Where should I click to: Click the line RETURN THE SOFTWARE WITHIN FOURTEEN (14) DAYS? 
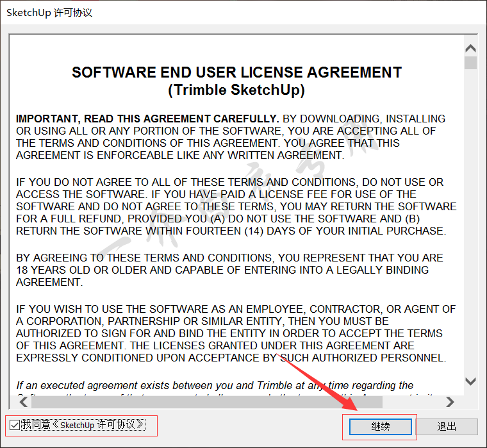(x=231, y=231)
